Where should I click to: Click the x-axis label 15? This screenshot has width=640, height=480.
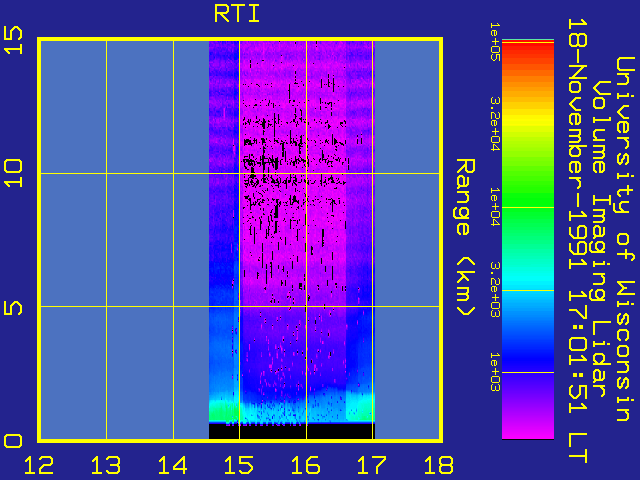click(x=239, y=465)
